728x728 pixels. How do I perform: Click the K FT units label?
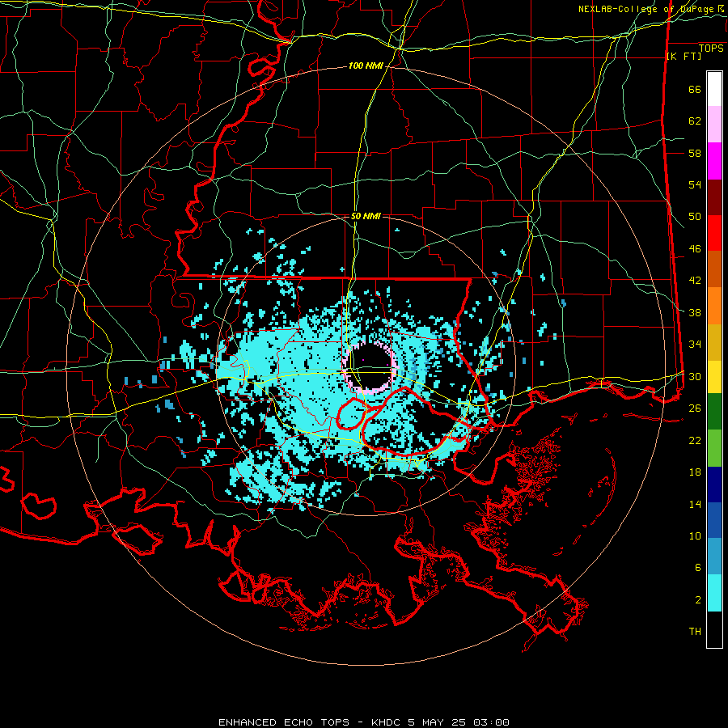(x=684, y=56)
